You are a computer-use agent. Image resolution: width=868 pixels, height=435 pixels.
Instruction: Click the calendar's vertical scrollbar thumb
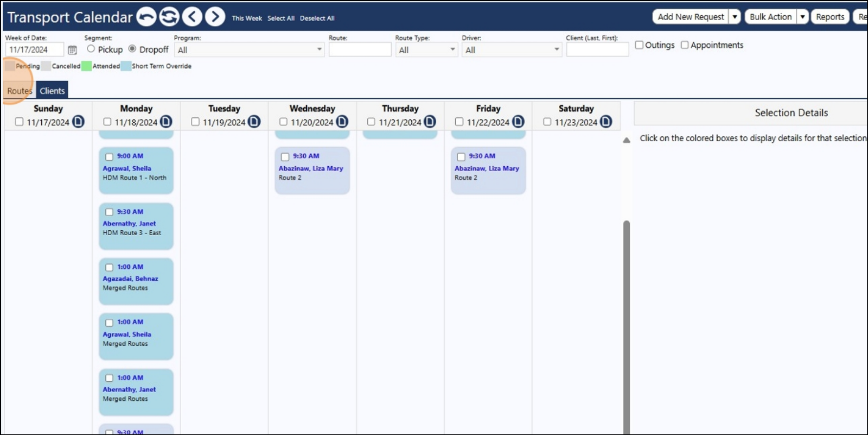pos(627,327)
